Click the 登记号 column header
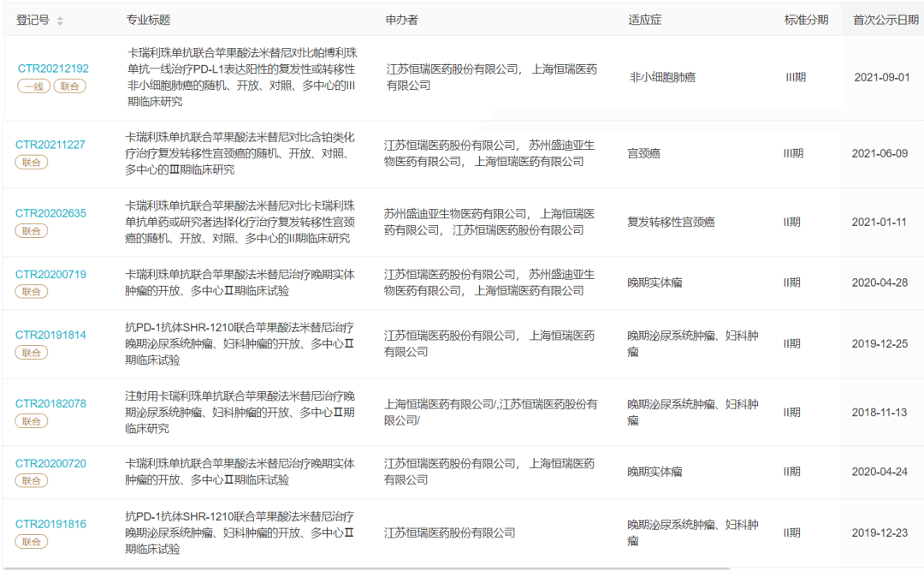Image resolution: width=924 pixels, height=571 pixels. tap(33, 20)
